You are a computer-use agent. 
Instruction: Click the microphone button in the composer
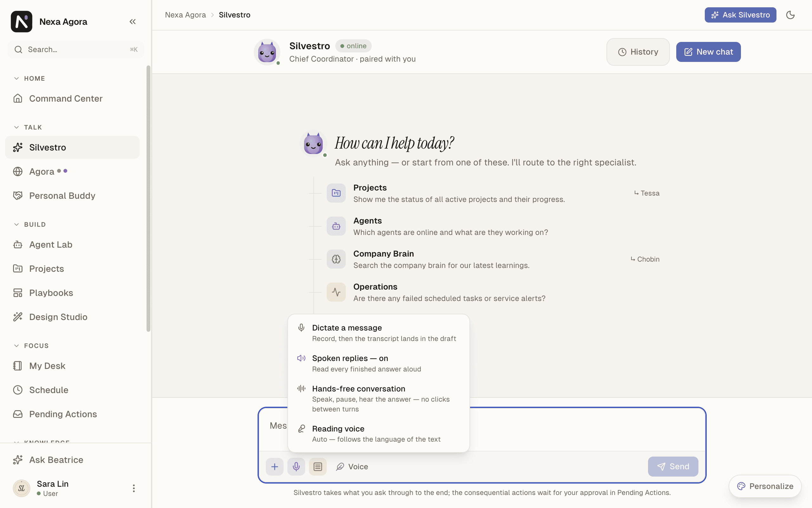click(x=296, y=466)
